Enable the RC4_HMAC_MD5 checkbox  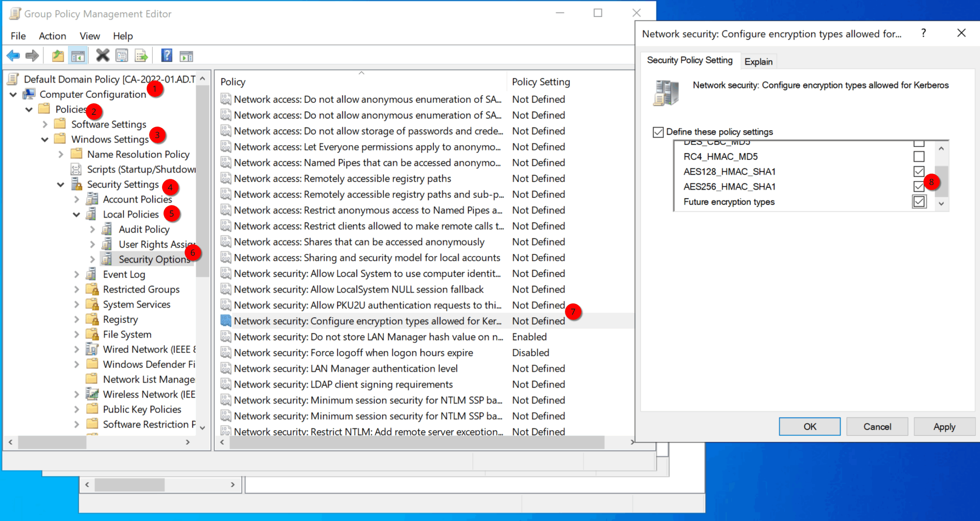(x=918, y=157)
